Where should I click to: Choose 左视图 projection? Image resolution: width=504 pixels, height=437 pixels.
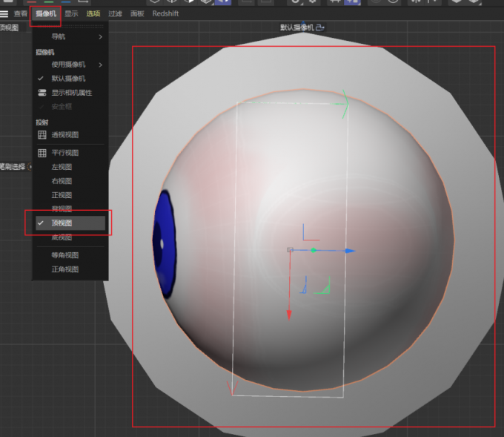pyautogui.click(x=70, y=167)
